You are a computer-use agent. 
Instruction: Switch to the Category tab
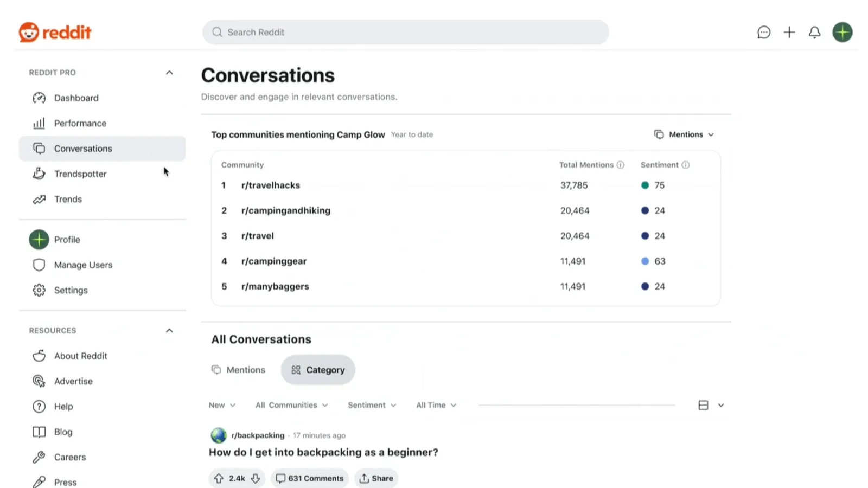(318, 370)
